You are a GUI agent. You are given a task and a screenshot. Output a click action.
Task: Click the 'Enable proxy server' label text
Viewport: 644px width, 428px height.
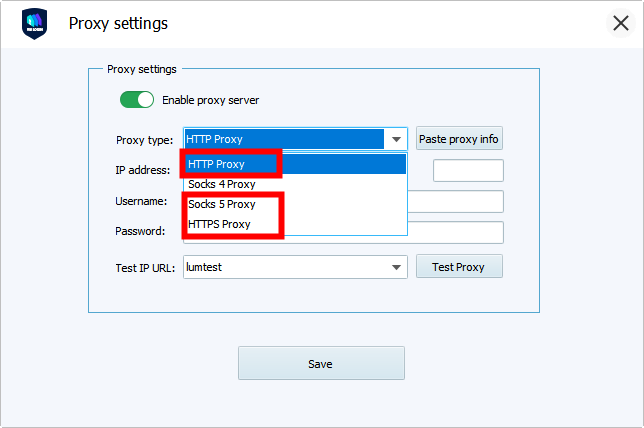coord(210,100)
